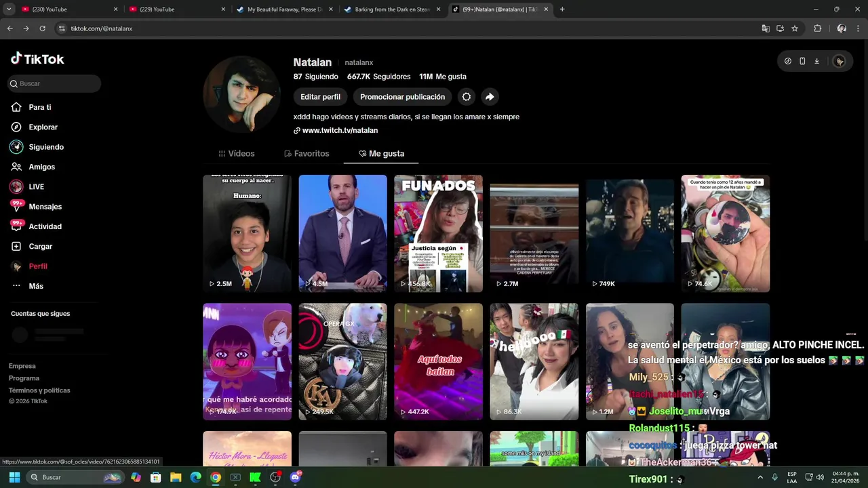Open the Opera GX video with 249.5K views
The width and height of the screenshot is (868, 488).
(x=342, y=362)
